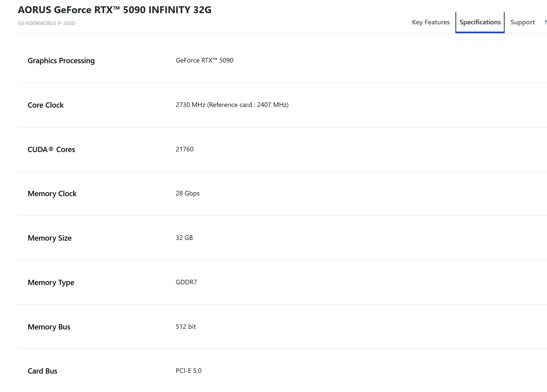This screenshot has height=392, width=547.
Task: Click the GV-N5090AORUS IF-32GD model number
Action: click(46, 23)
